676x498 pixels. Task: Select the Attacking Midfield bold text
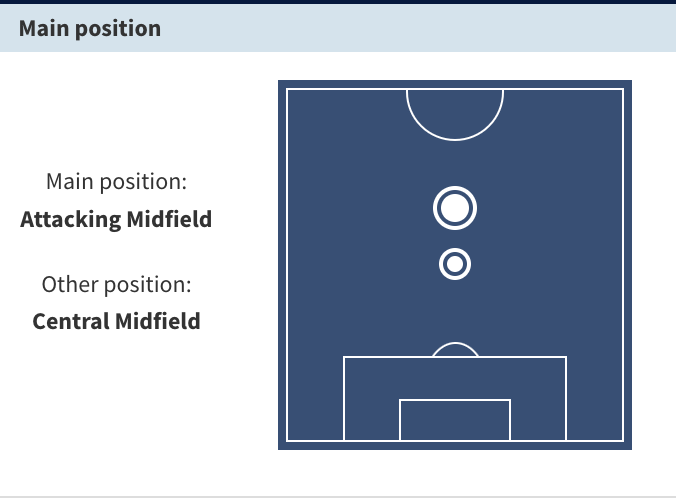(116, 219)
